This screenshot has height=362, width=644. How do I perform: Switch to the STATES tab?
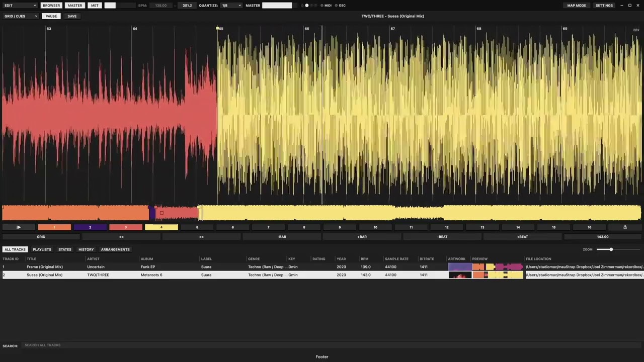point(65,249)
